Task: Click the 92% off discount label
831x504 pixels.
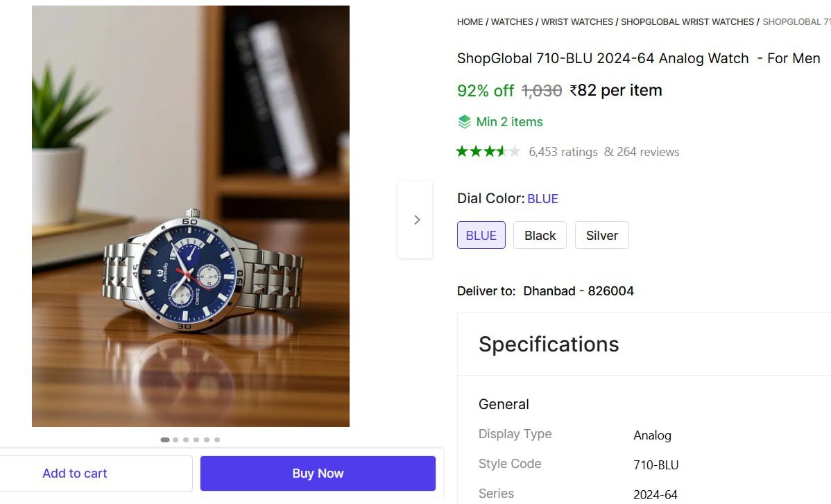Action: coord(485,90)
